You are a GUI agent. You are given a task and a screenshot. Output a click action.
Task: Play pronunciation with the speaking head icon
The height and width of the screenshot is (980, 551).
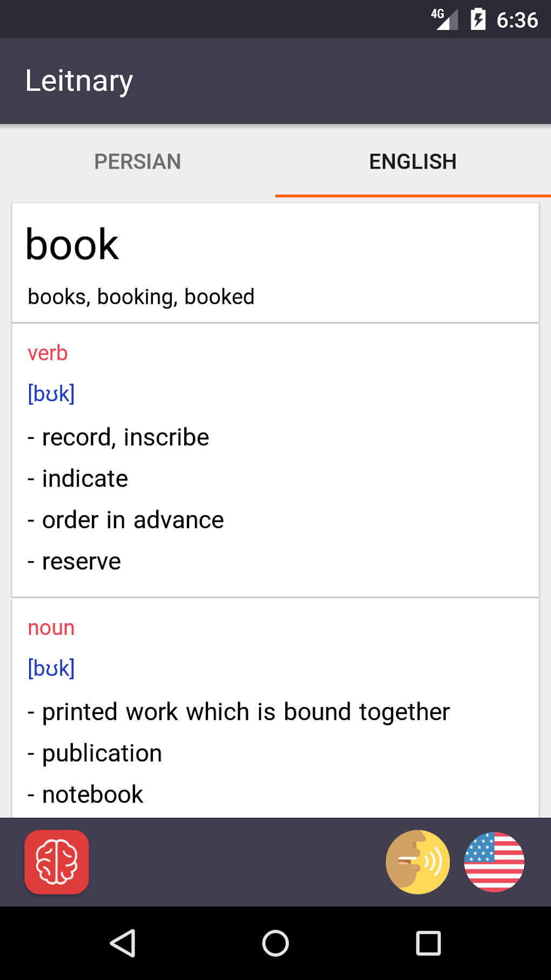[x=418, y=862]
